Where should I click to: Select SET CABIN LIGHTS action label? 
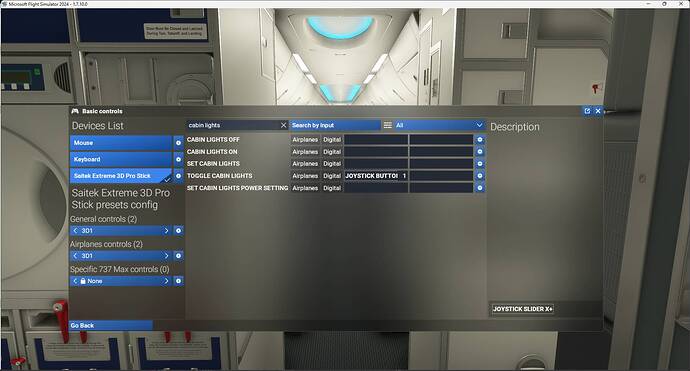click(x=213, y=164)
